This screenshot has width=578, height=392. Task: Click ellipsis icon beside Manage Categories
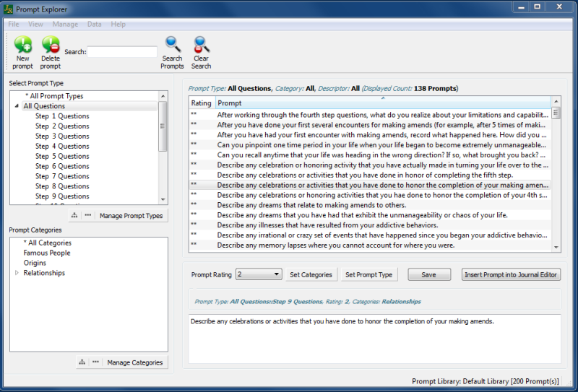(95, 362)
